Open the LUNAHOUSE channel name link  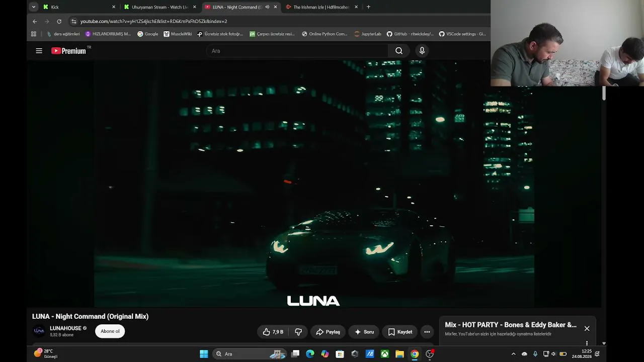[x=65, y=328]
